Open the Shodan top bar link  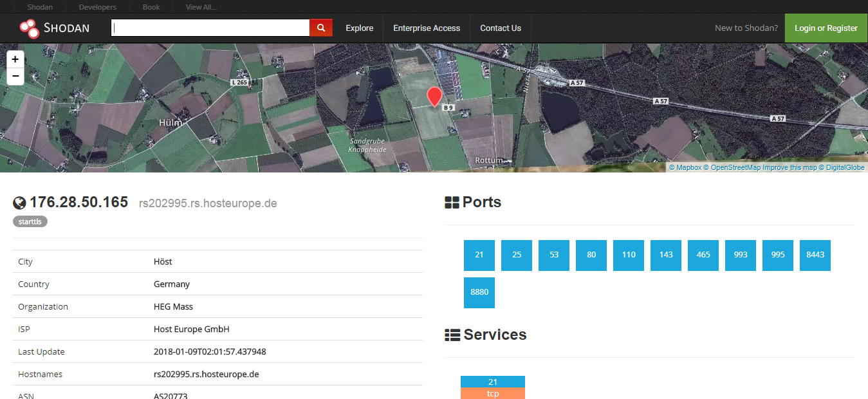click(x=40, y=7)
